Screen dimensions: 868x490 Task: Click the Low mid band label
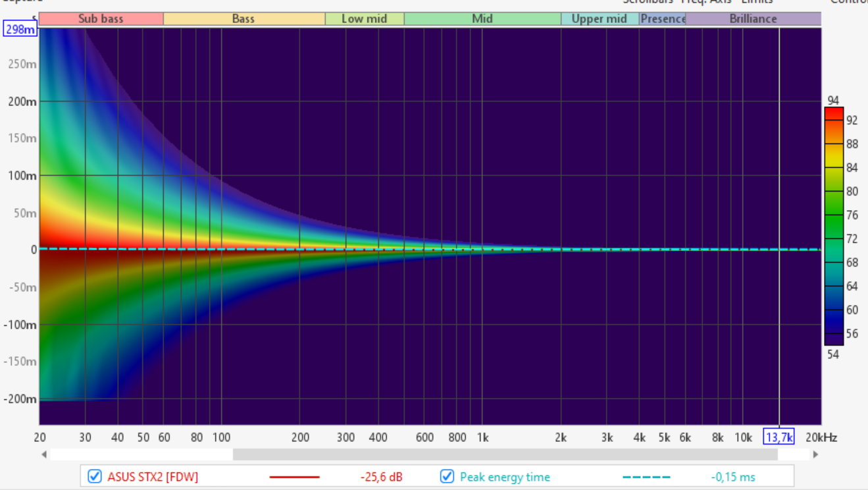coord(365,18)
